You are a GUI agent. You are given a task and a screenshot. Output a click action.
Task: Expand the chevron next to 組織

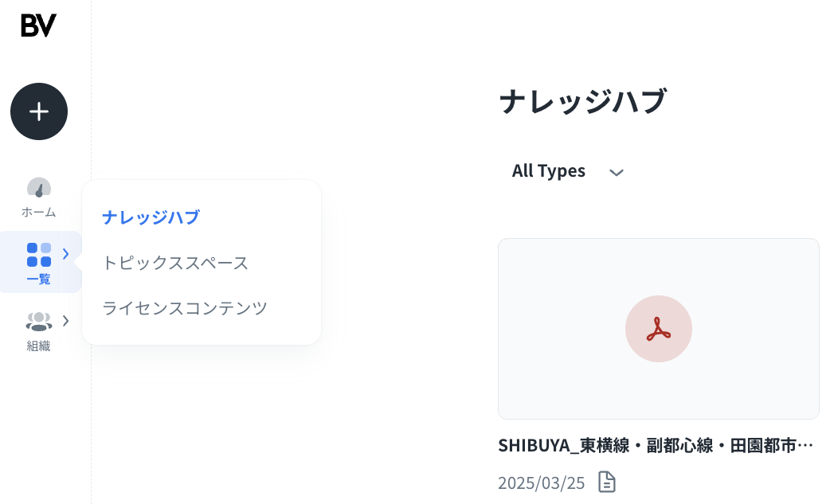click(x=66, y=321)
